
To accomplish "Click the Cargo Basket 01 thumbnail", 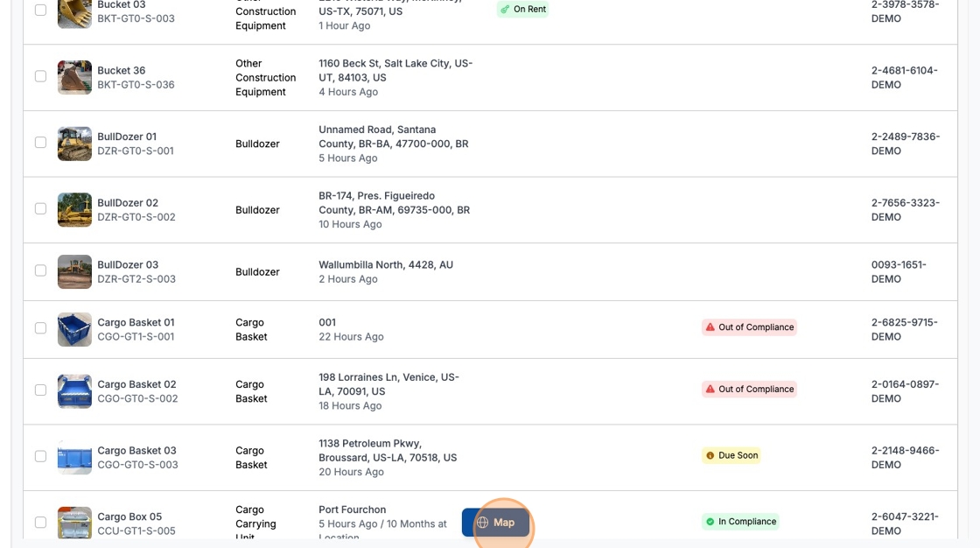I will pos(74,329).
